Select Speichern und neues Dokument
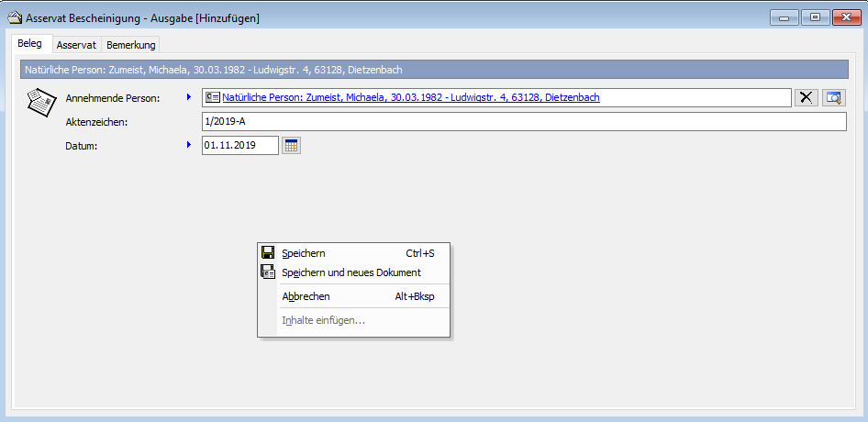Image resolution: width=868 pixels, height=422 pixels. click(351, 272)
